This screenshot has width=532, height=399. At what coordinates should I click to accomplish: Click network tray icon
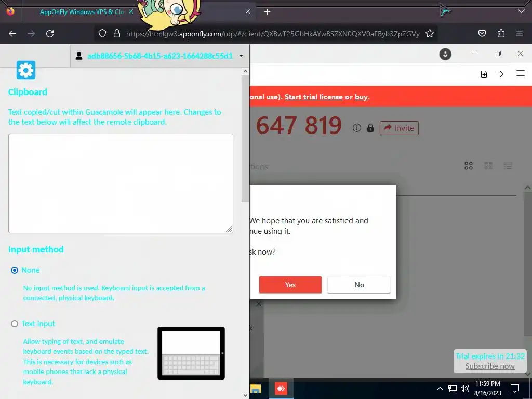point(453,389)
